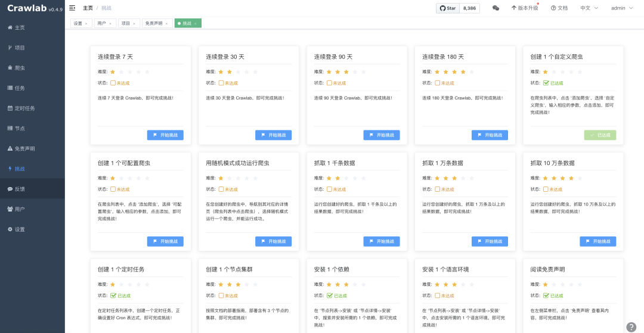Click second star of 连续登录 30 天 difficulty
Viewport: 644px width, 333px height.
[230, 71]
